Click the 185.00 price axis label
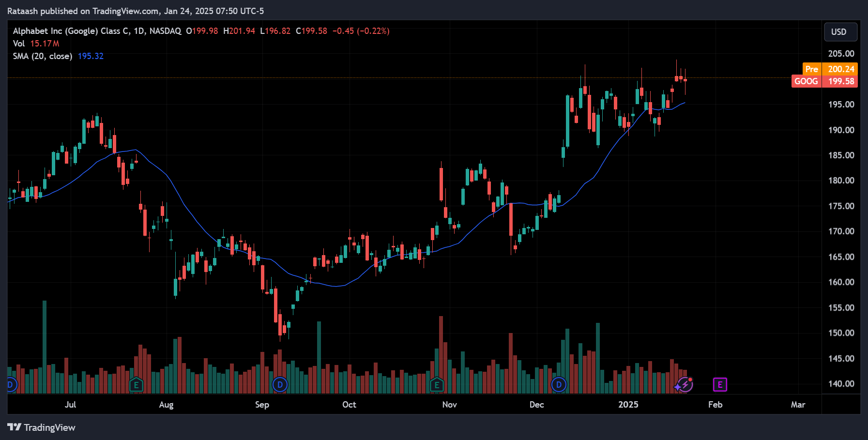 [841, 155]
